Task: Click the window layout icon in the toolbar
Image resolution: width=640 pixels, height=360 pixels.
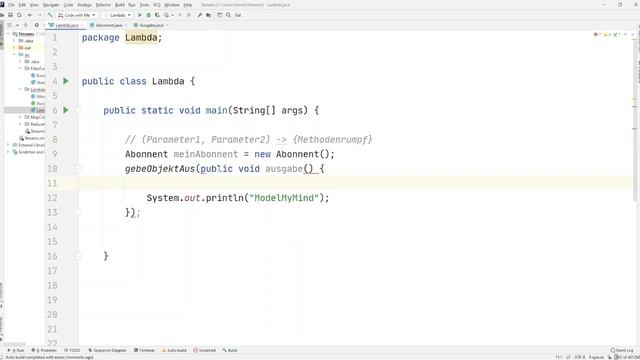Action: pos(220,15)
